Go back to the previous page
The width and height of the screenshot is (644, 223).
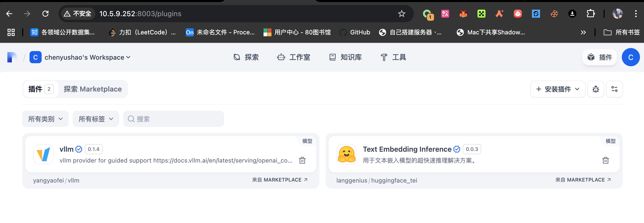point(9,14)
